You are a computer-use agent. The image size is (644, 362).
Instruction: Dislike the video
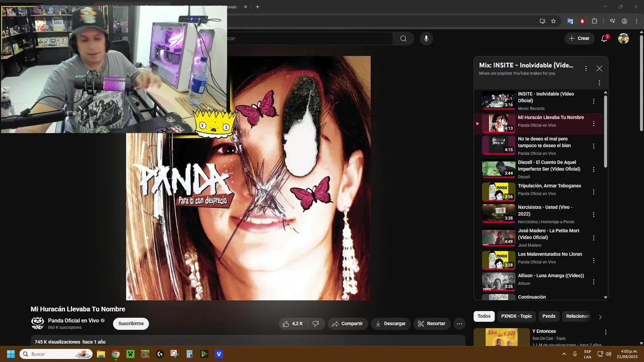[315, 324]
